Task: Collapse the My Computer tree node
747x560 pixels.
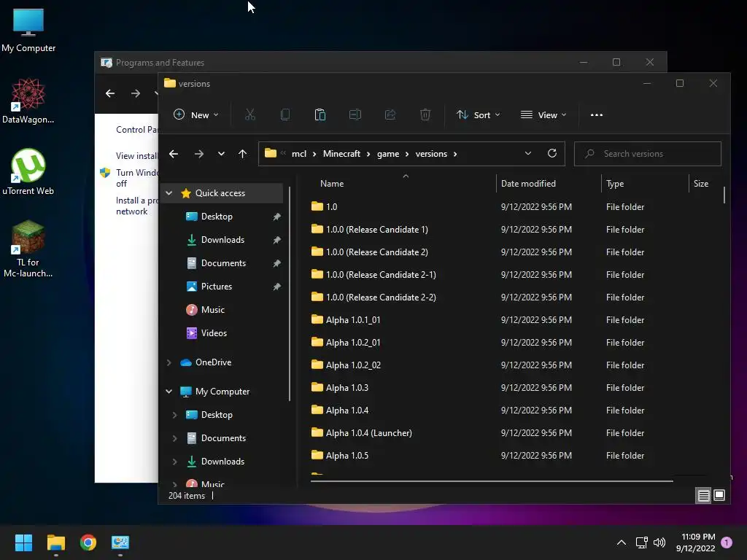Action: [x=169, y=392]
